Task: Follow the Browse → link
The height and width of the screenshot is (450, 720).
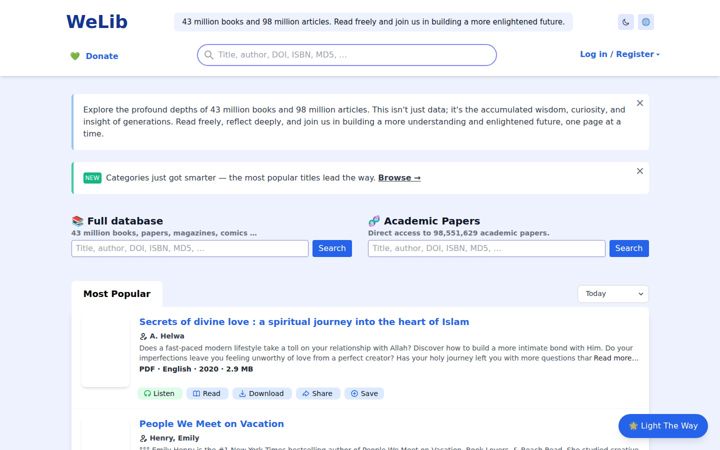Action: (x=399, y=178)
